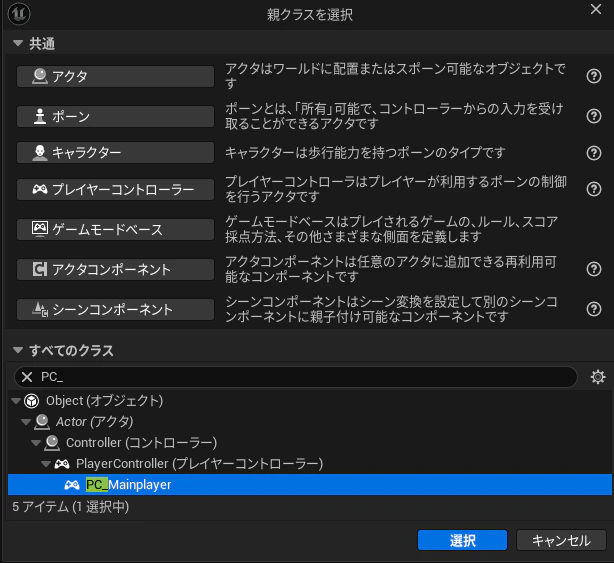Screen dimensions: 614x563
Task: Select the PC_Mainplayer class row
Action: coord(310,485)
